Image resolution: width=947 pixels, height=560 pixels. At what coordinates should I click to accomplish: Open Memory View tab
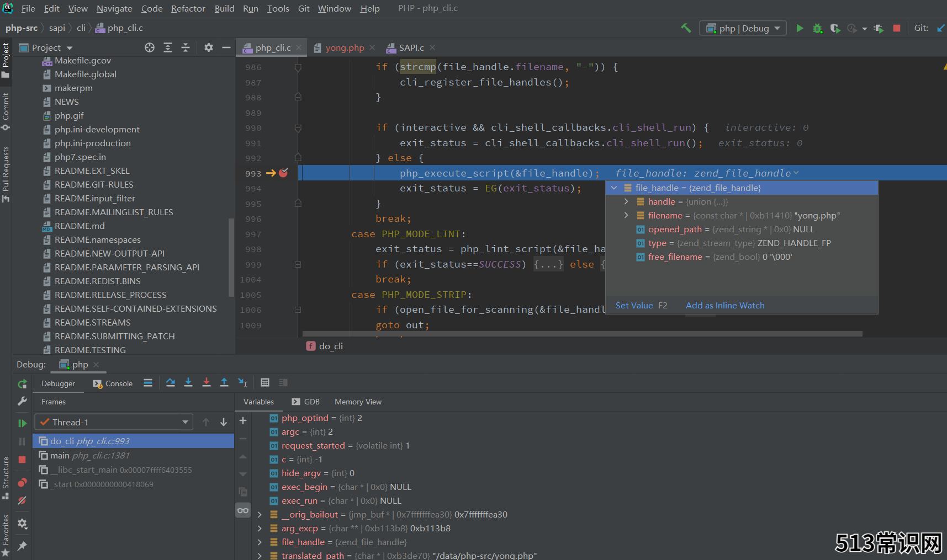pos(358,402)
